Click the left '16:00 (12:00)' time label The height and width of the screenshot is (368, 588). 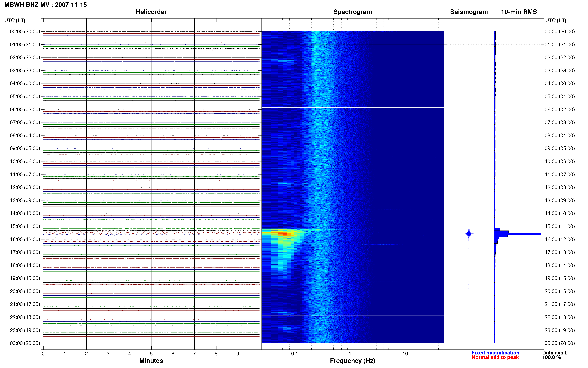point(25,239)
